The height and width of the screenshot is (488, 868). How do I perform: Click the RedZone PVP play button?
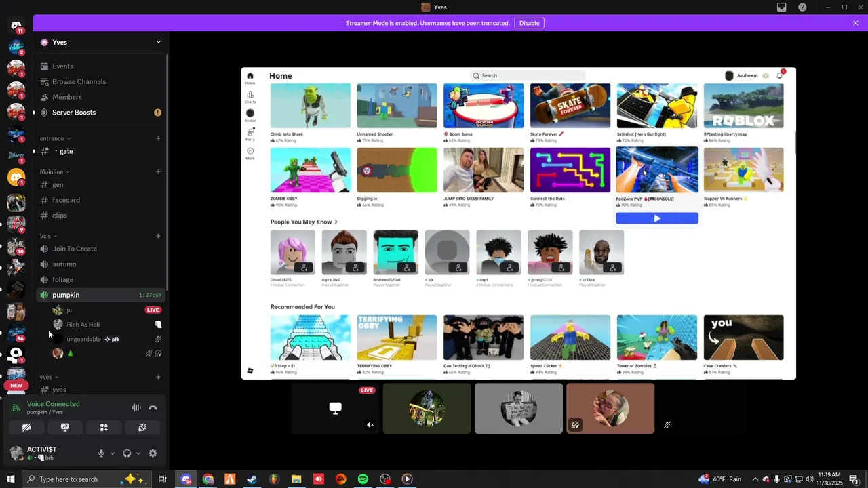[657, 218]
